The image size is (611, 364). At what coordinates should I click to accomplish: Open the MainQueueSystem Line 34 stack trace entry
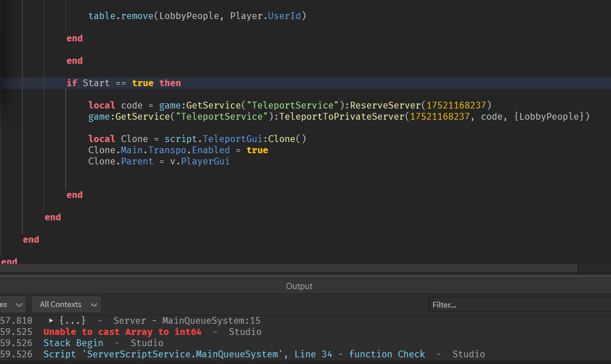click(x=234, y=354)
